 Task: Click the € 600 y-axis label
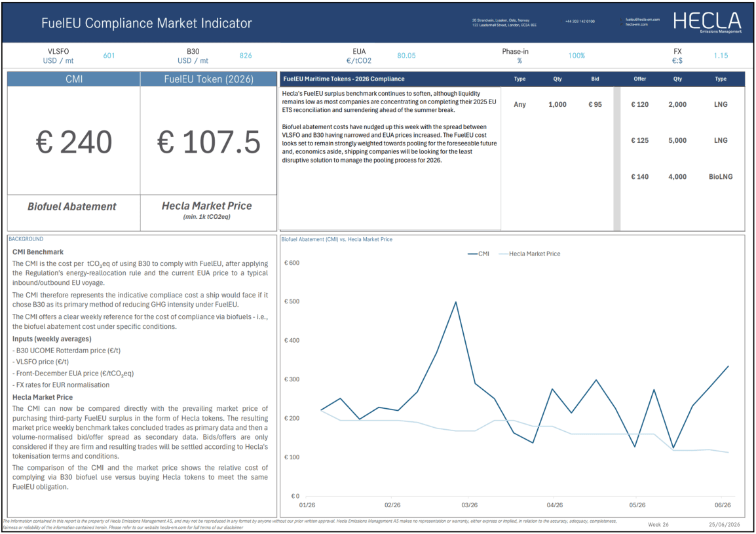click(292, 263)
